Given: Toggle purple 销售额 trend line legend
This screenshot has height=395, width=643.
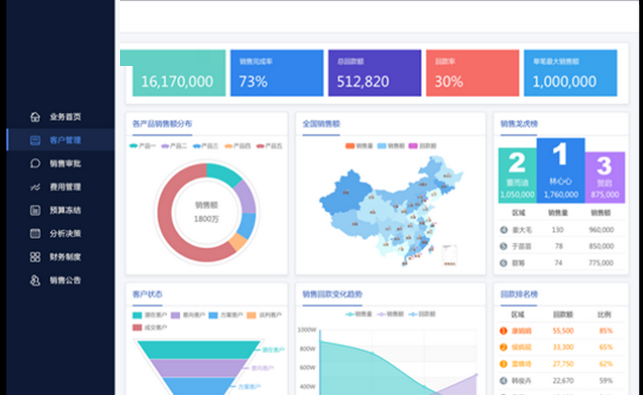Looking at the screenshot, I should pyautogui.click(x=390, y=314).
